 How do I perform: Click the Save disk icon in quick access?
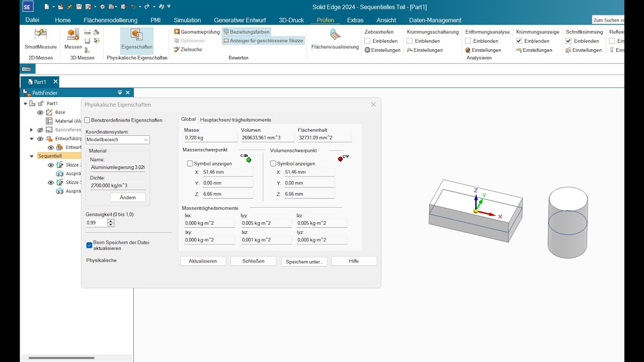click(79, 7)
